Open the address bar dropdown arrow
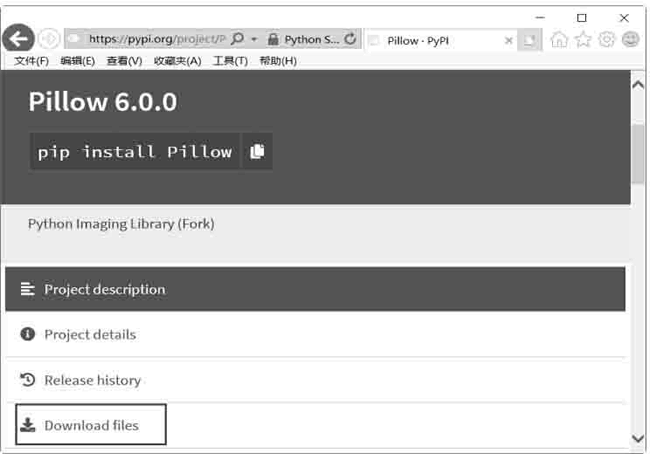This screenshot has width=650, height=454. [x=254, y=39]
